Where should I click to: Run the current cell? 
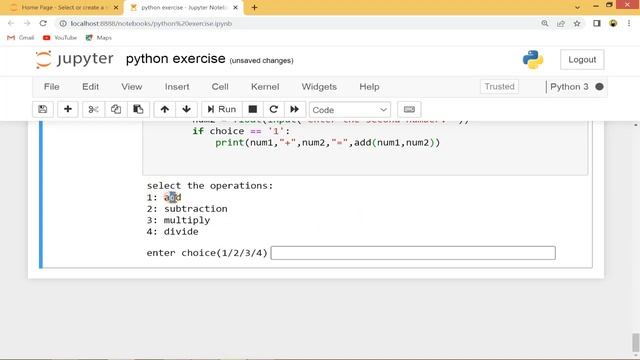pos(222,109)
